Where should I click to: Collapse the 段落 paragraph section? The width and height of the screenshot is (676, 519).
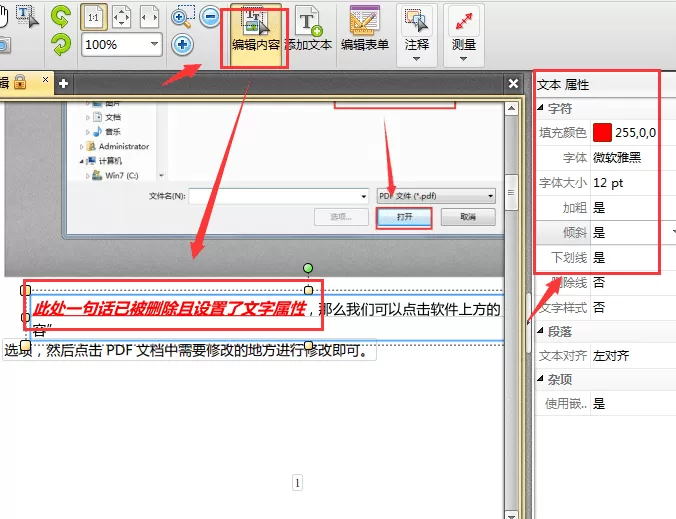[x=541, y=331]
